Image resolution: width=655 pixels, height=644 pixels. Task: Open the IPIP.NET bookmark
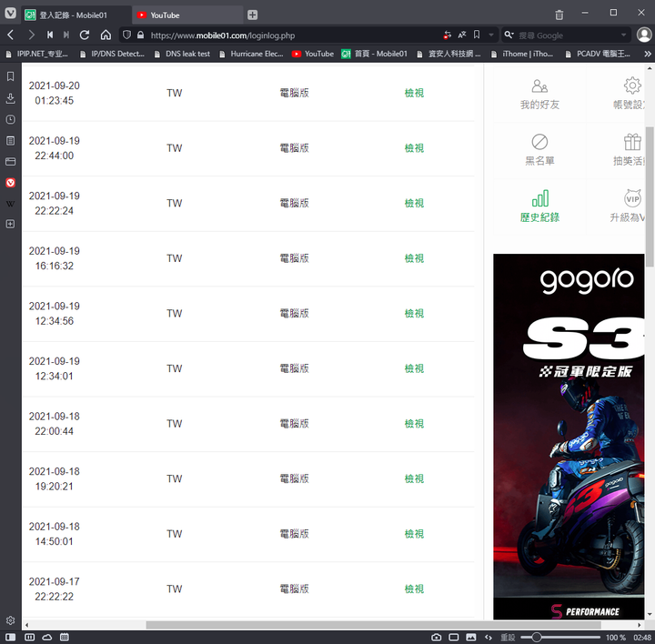(x=36, y=54)
